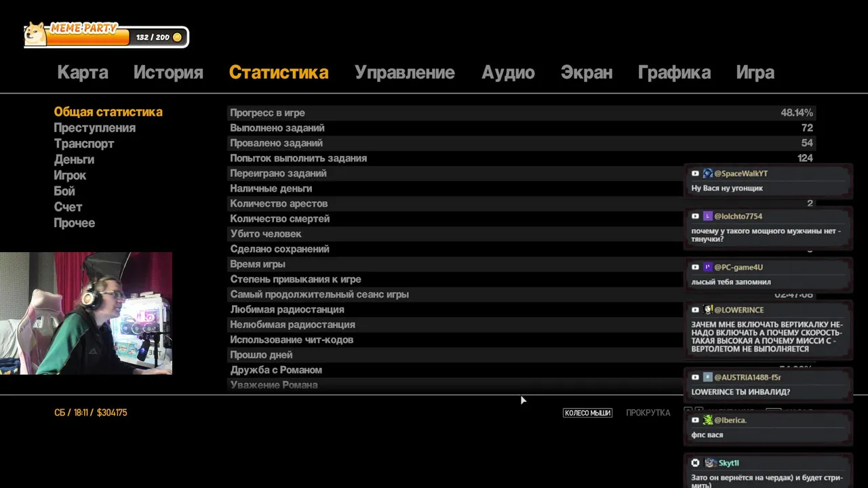The height and width of the screenshot is (488, 868).
Task: Open the Управление tab
Action: (405, 73)
